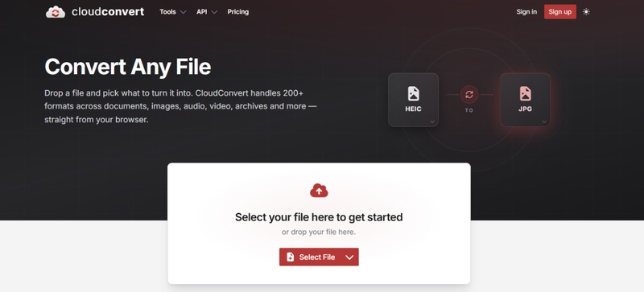Click the 'TO' label between formats
The width and height of the screenshot is (644, 292).
point(469,110)
